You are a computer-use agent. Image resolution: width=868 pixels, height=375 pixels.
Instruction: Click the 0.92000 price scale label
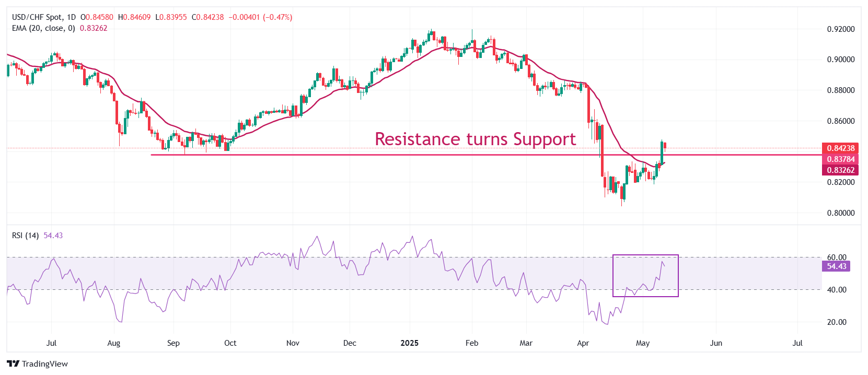(840, 29)
